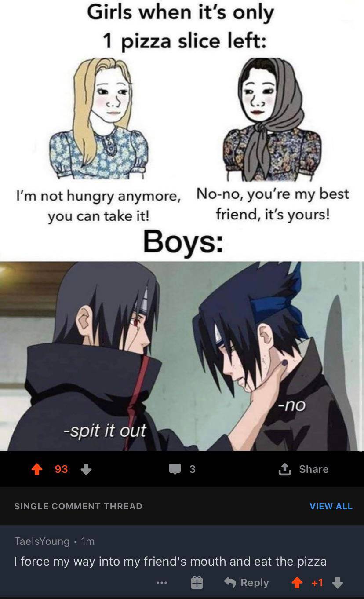Give an award via the gift icon
Viewport: 364px width, 599px height.
pyautogui.click(x=197, y=583)
